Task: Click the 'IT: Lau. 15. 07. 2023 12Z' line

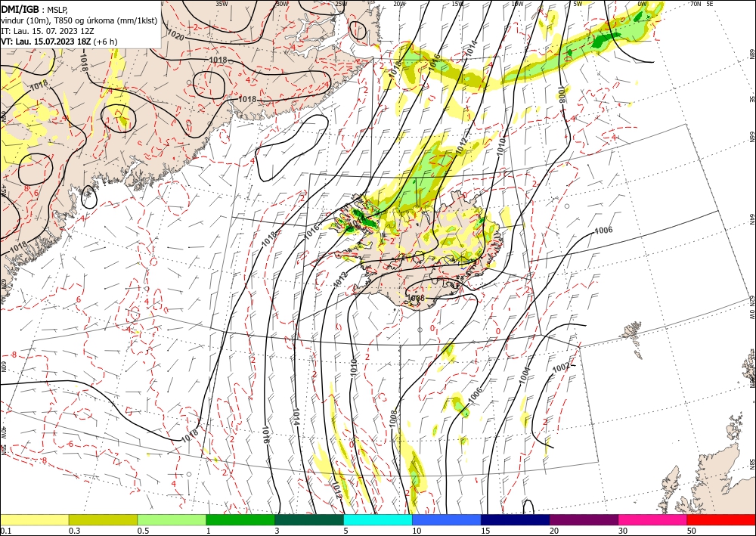Action: coord(47,31)
